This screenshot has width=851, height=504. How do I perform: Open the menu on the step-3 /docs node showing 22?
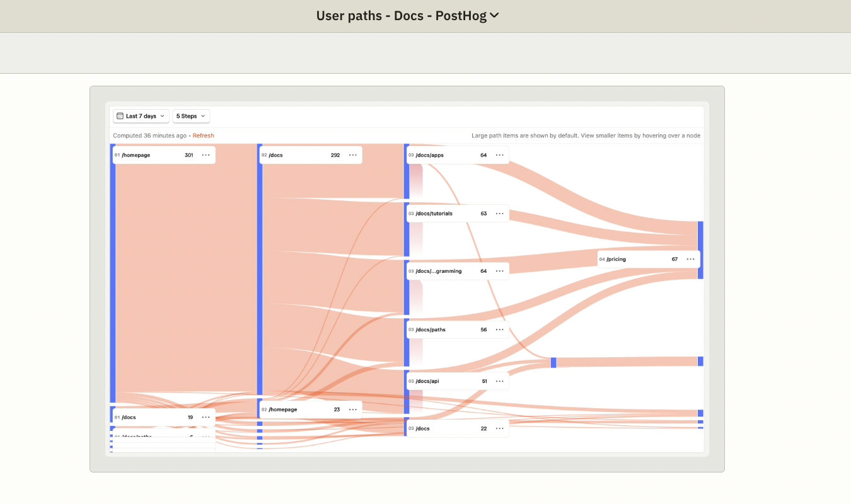499,428
